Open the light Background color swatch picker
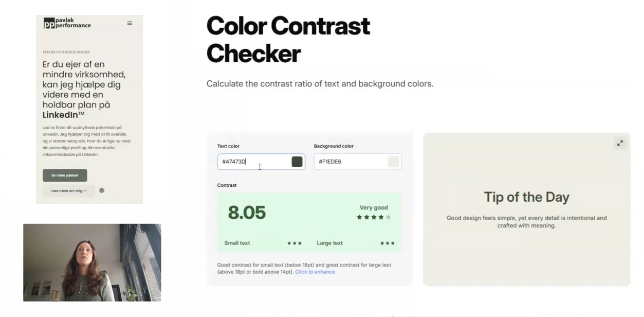This screenshot has width=644, height=317. point(394,162)
